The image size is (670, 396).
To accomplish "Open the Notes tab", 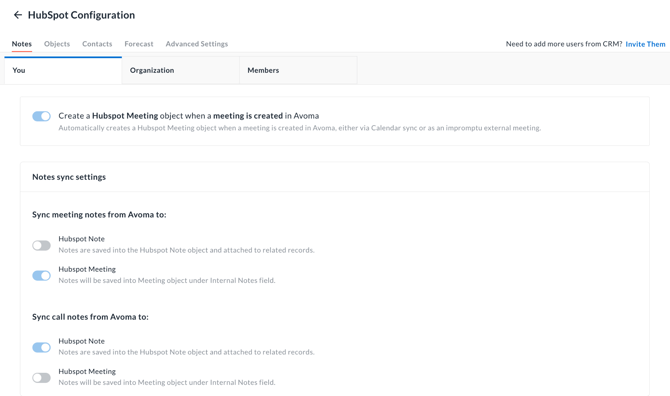I will tap(22, 44).
